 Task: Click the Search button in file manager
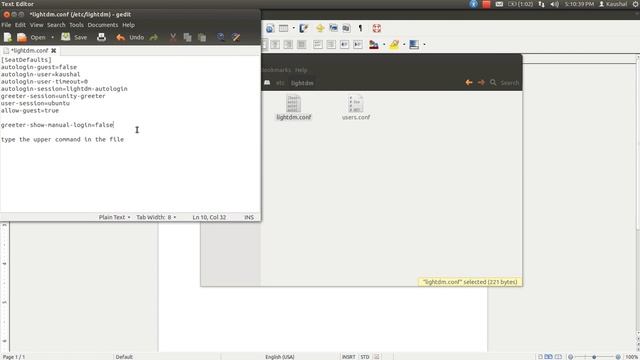click(504, 82)
